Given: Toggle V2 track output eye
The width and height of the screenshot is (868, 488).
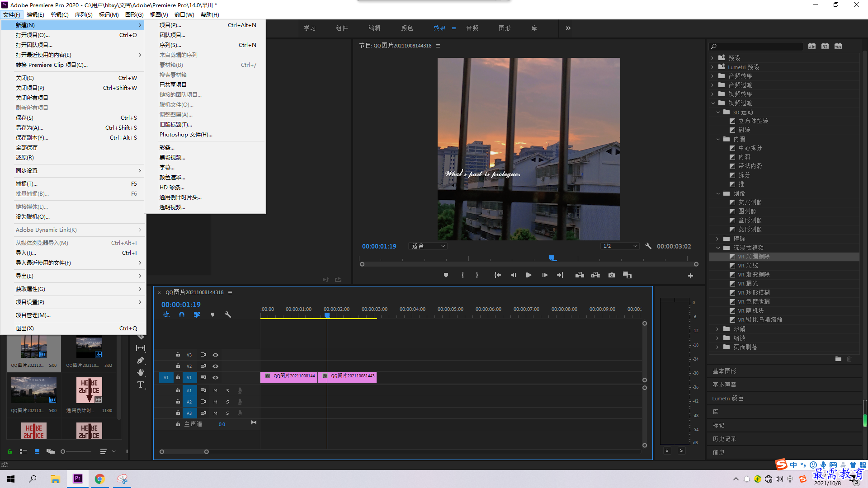Looking at the screenshot, I should pyautogui.click(x=216, y=366).
